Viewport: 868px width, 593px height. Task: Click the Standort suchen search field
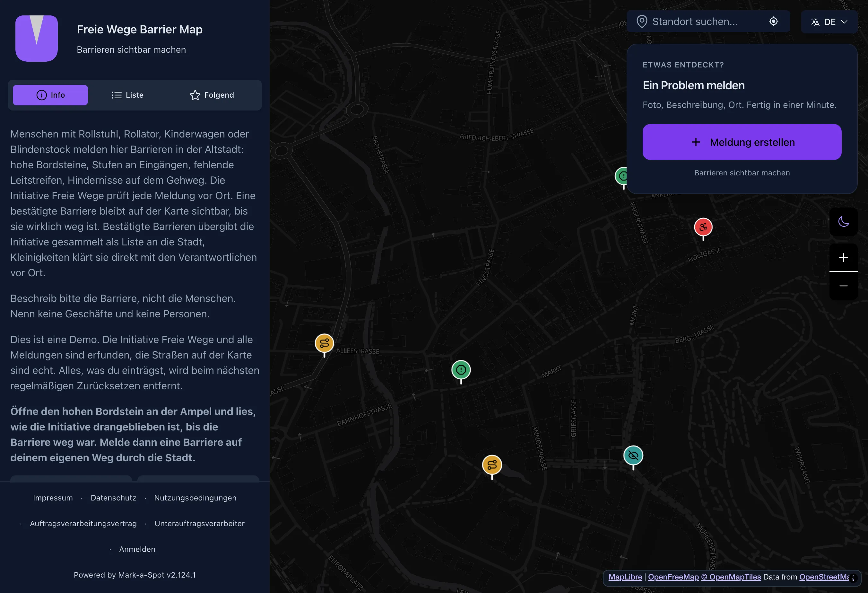coord(708,22)
